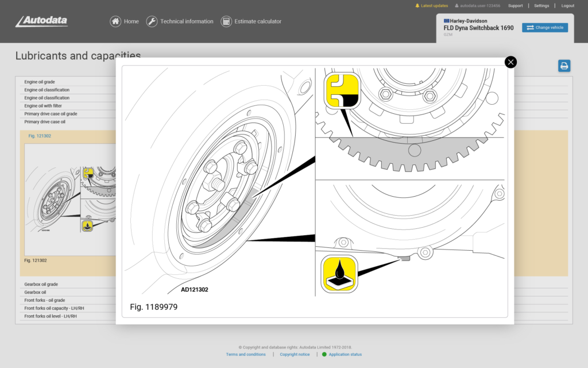Click the printer icon button
This screenshot has width=588, height=368.
coord(564,66)
